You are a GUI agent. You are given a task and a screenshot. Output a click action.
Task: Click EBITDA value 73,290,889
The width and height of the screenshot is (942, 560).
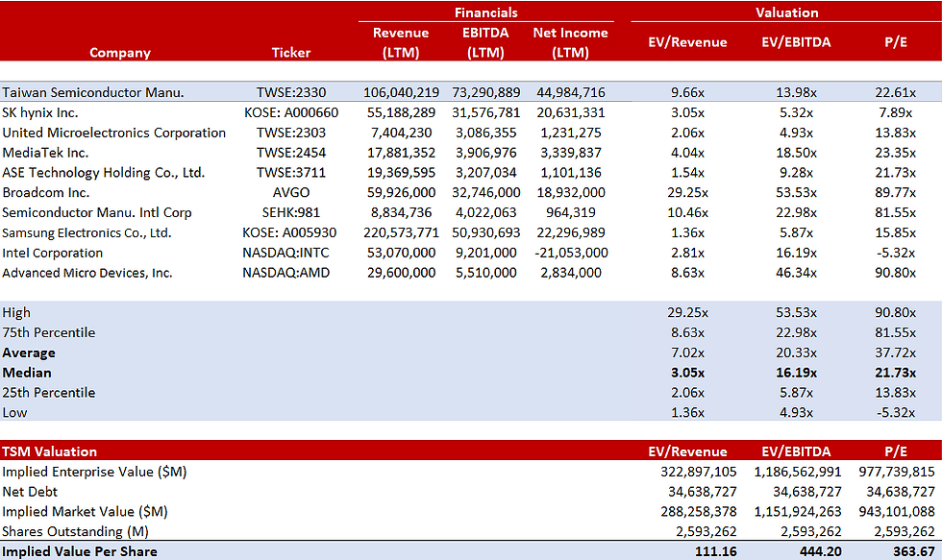(485, 92)
